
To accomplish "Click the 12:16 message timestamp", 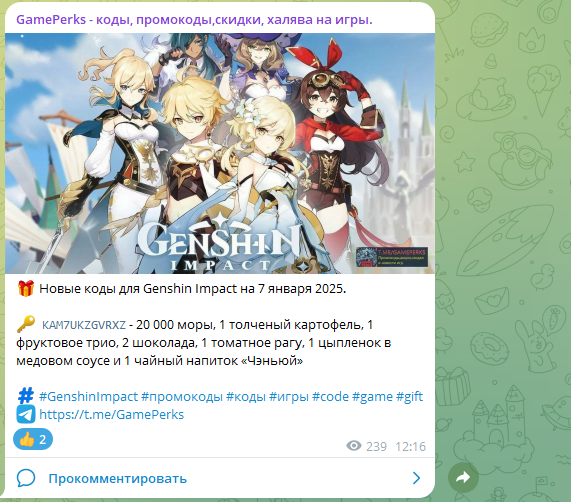I will [410, 446].
